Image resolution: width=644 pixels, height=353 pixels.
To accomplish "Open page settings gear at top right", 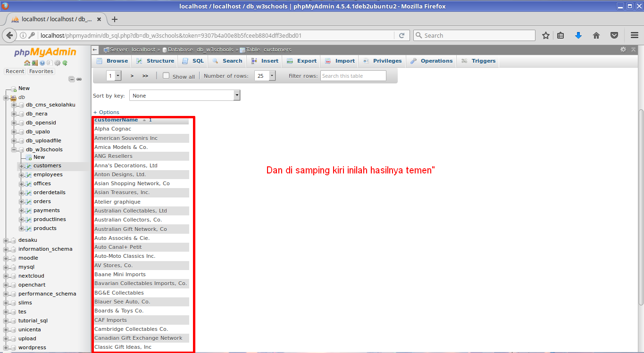I will (623, 49).
